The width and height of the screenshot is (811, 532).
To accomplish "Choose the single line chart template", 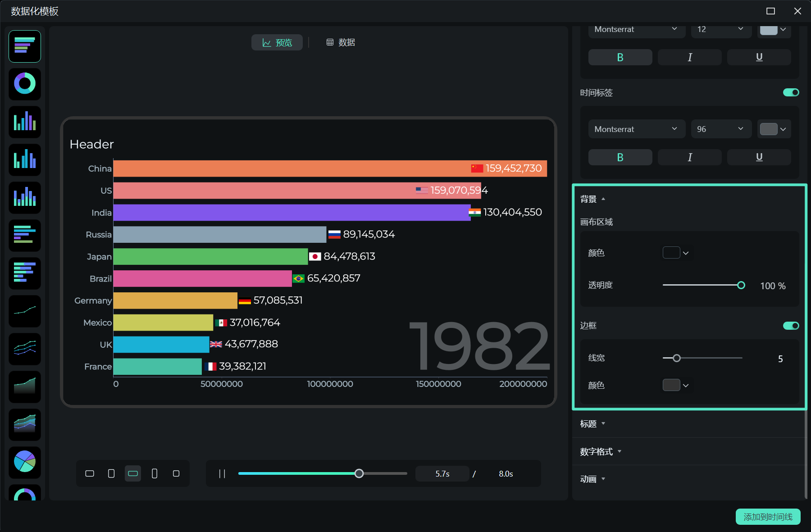I will 25,311.
